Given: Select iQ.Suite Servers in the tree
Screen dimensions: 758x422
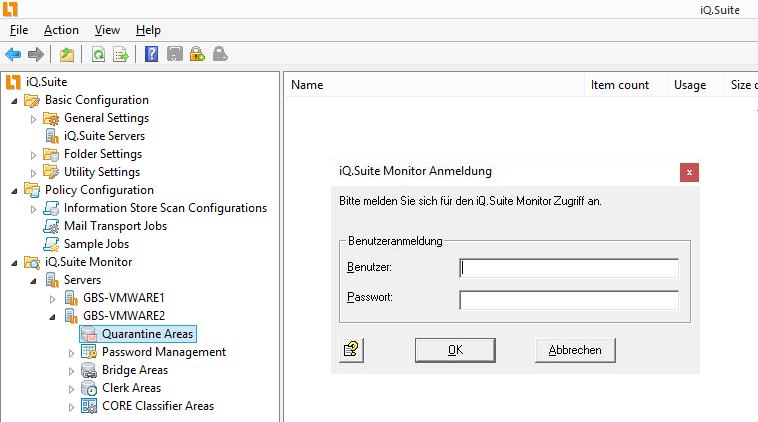Looking at the screenshot, I should pos(104,136).
